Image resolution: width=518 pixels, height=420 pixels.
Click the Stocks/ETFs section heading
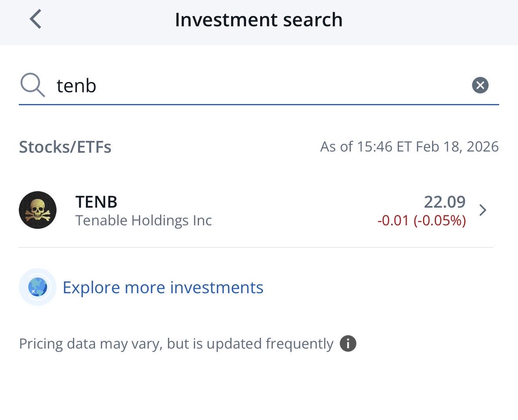[65, 147]
